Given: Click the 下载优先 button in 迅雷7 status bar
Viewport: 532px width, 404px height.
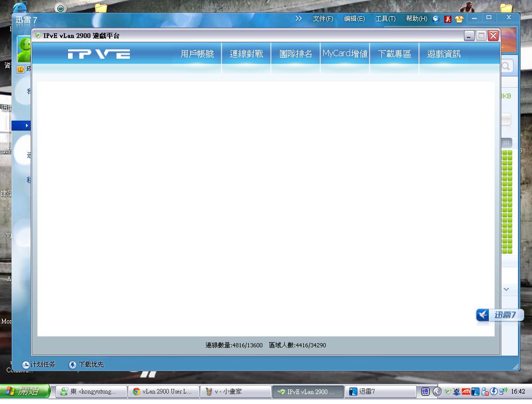Looking at the screenshot, I should click(x=86, y=364).
